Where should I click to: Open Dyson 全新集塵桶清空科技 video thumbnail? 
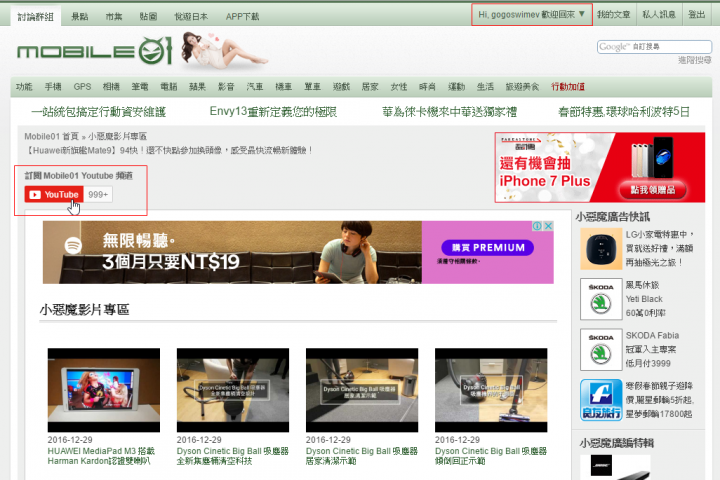233,390
